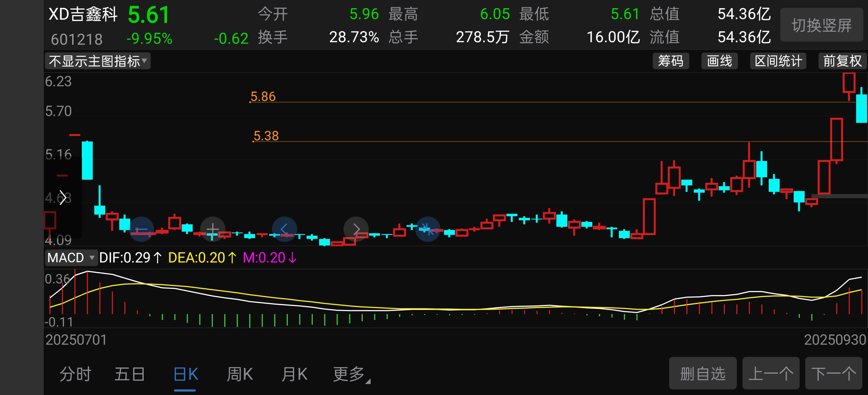Click 删自选 to remove from watchlist
Screen dimensions: 868x395
[x=703, y=373]
